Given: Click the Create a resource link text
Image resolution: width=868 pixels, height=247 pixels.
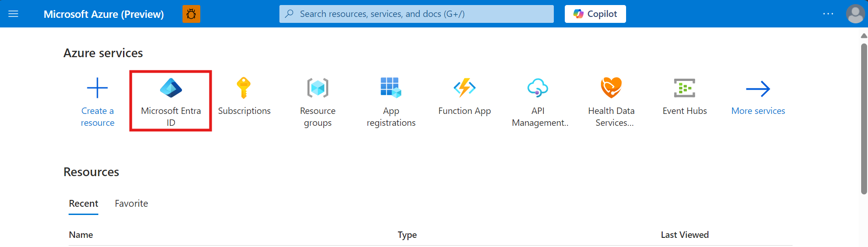Looking at the screenshot, I should click(97, 117).
